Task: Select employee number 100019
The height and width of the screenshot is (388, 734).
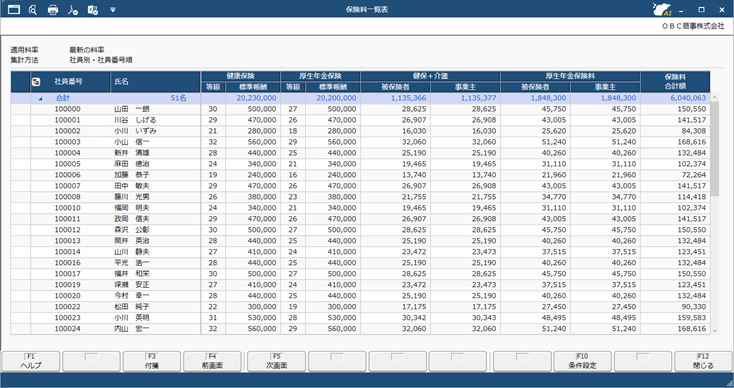Action: pyautogui.click(x=67, y=285)
